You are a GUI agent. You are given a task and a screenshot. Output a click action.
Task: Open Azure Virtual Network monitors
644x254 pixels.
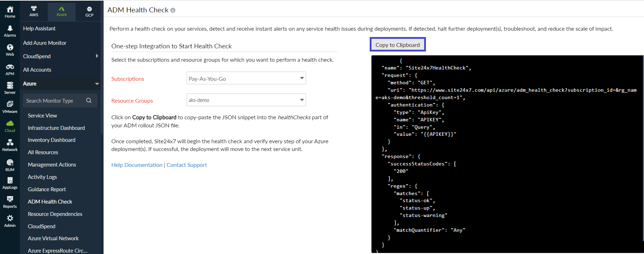tap(53, 238)
